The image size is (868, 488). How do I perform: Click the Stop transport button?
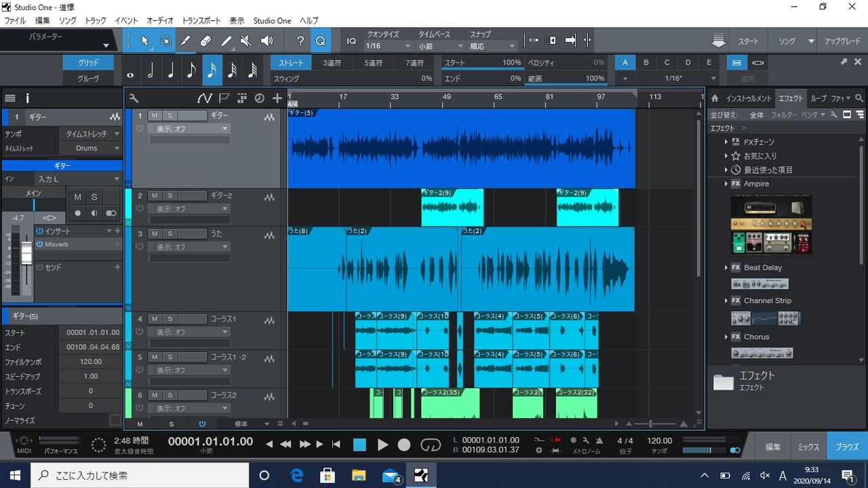(x=359, y=445)
